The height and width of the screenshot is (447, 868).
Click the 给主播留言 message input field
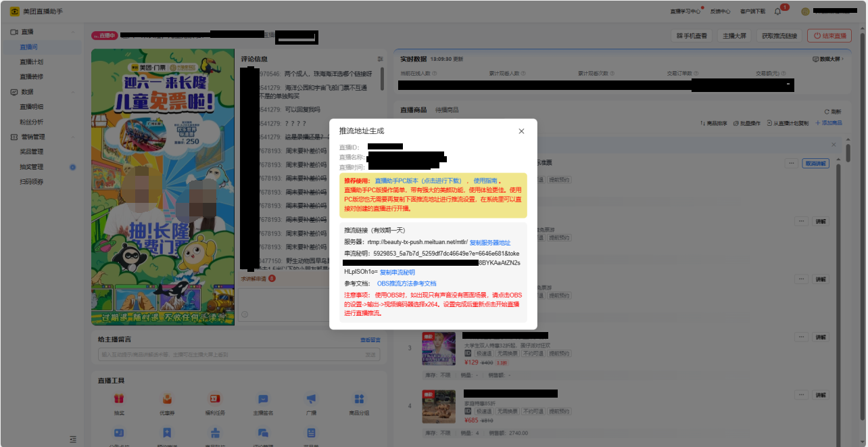point(239,354)
